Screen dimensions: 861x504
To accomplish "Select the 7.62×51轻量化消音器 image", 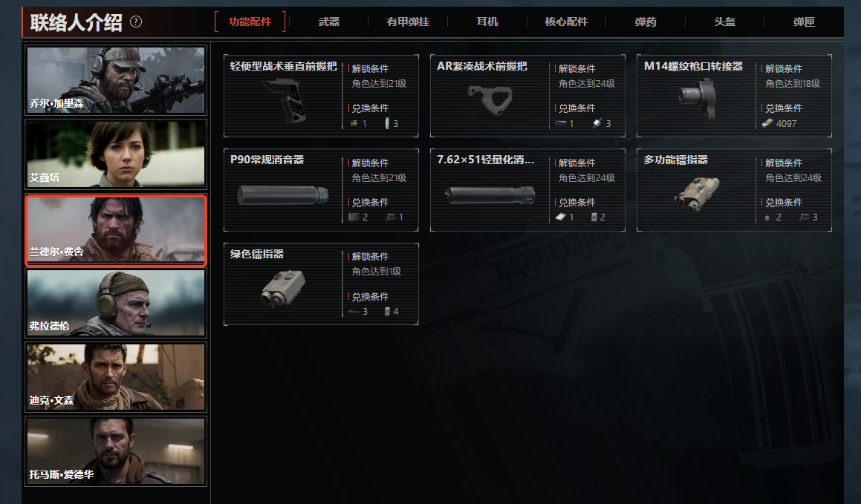I will [x=490, y=194].
